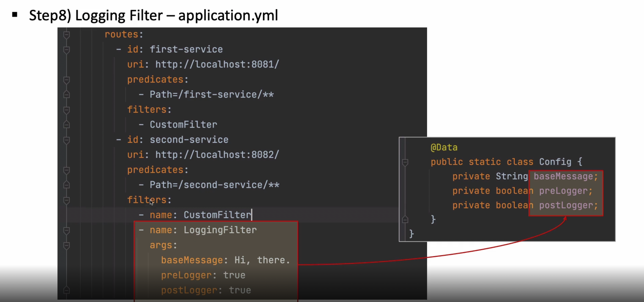Collapse fold marker beside first-service predicates:

[66, 80]
